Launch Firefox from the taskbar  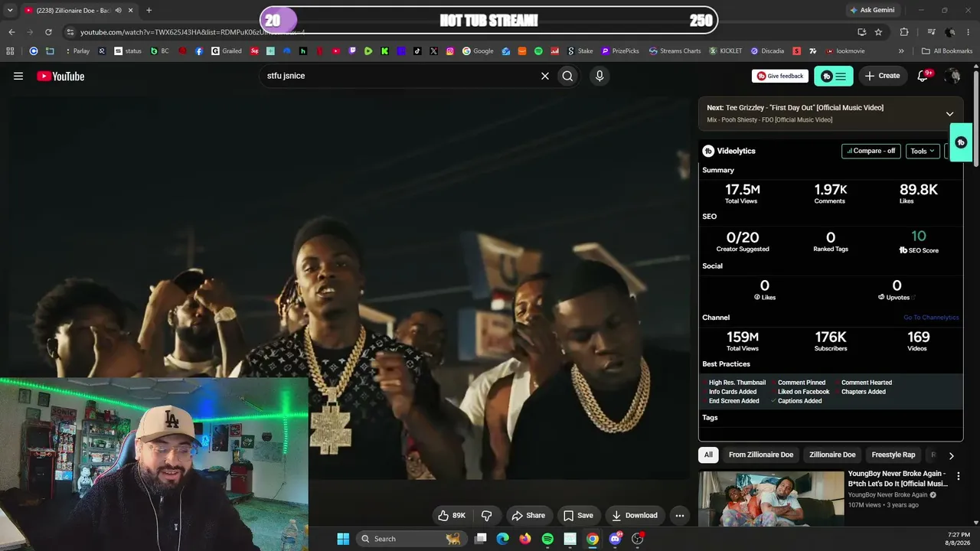[524, 539]
